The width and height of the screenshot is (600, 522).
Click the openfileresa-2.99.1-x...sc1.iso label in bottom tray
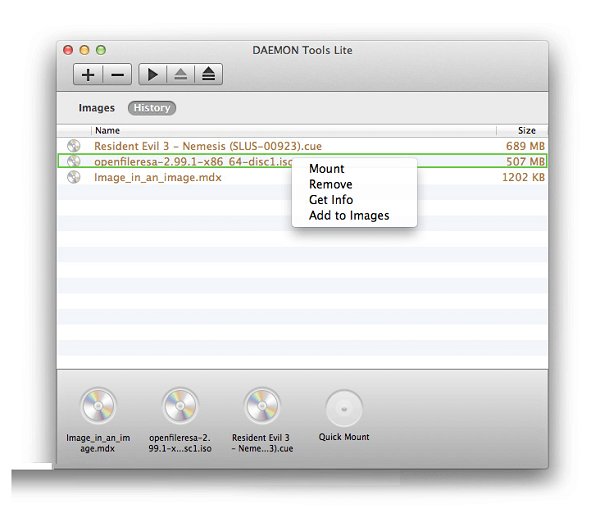click(x=180, y=443)
